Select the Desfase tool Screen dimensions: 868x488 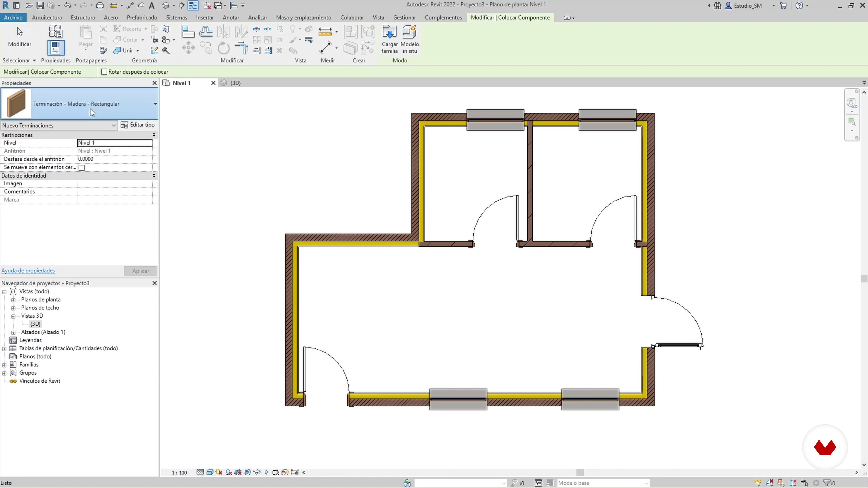[206, 32]
